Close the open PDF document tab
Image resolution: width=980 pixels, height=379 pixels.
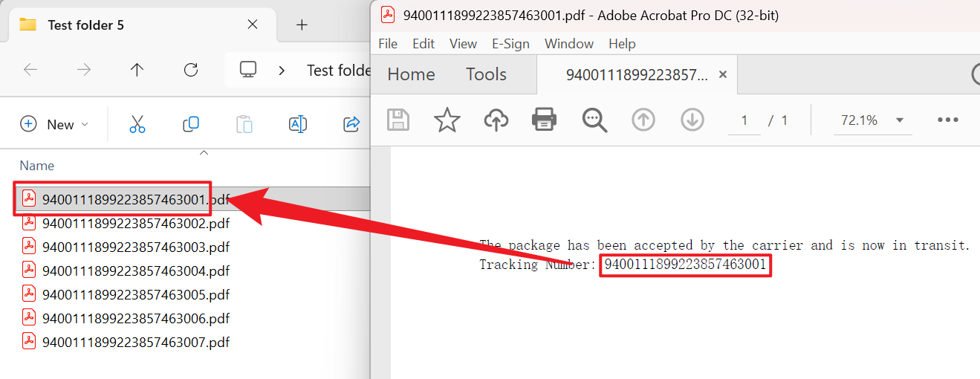pyautogui.click(x=723, y=74)
